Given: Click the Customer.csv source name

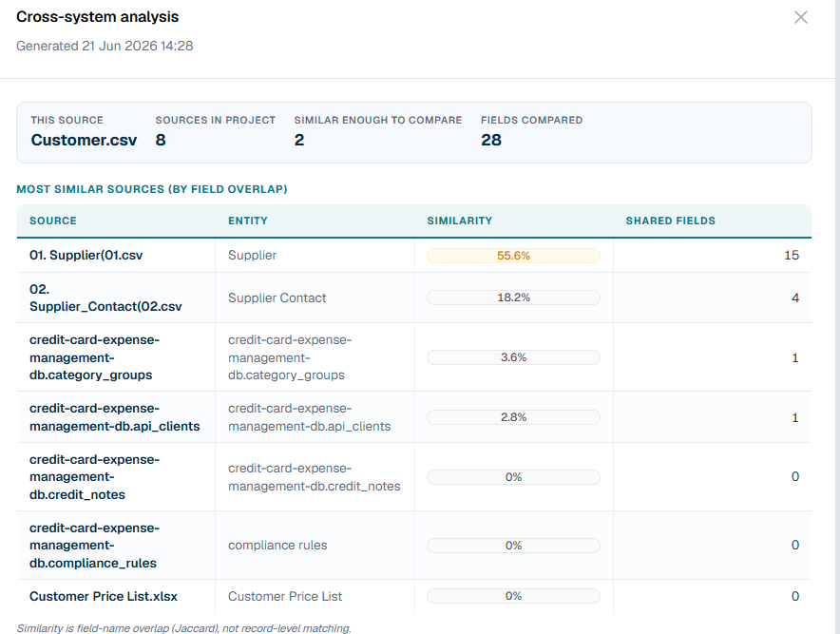Looking at the screenshot, I should [x=84, y=140].
